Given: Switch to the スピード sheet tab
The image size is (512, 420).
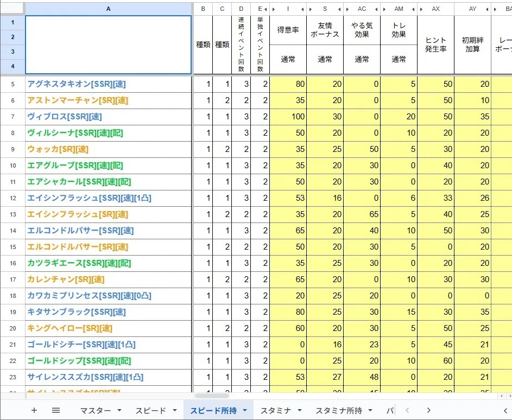Looking at the screenshot, I should tap(150, 411).
